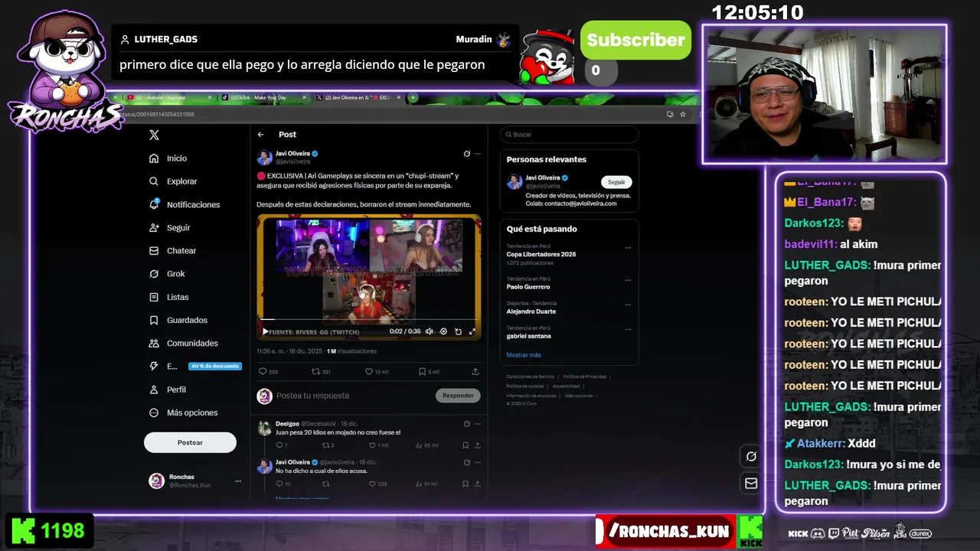Click the share icon on main post

coord(475,372)
